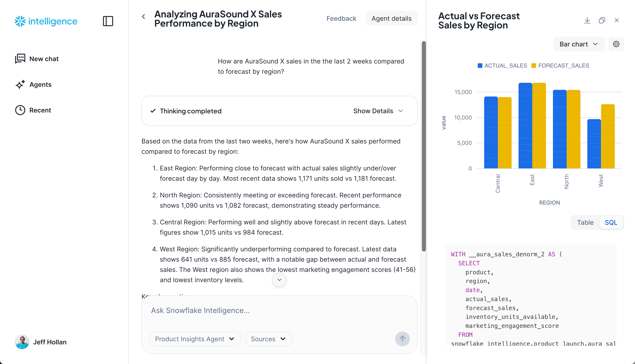Switch to the Table tab

pos(585,222)
